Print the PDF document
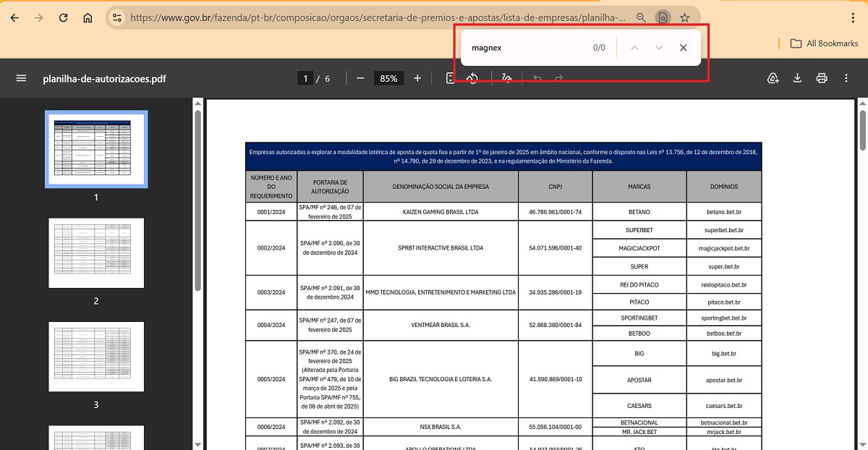 (x=822, y=78)
